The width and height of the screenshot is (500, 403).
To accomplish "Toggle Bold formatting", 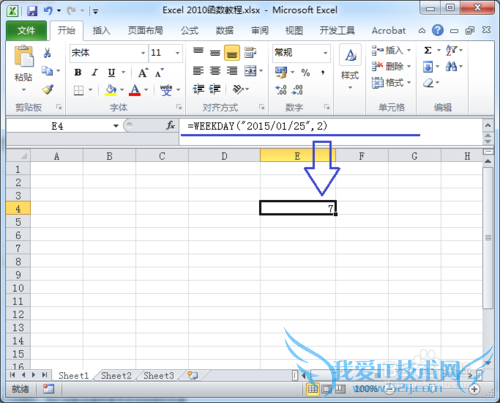I will click(x=78, y=72).
